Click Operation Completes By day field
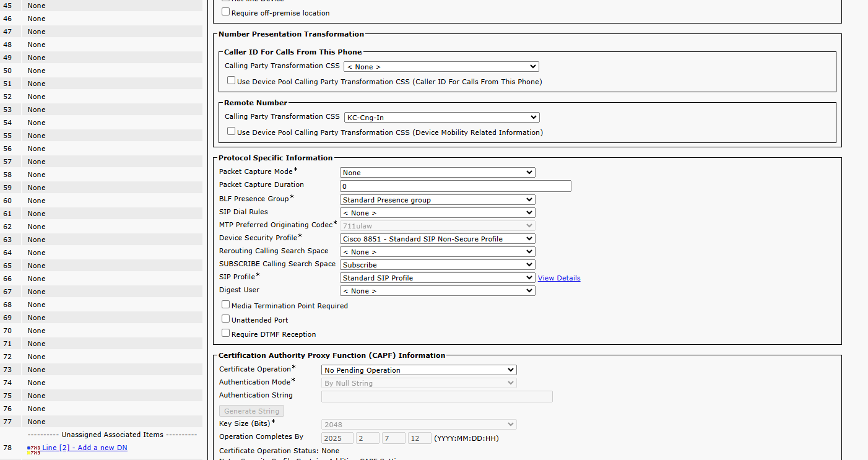The height and width of the screenshot is (460, 868). click(394, 438)
